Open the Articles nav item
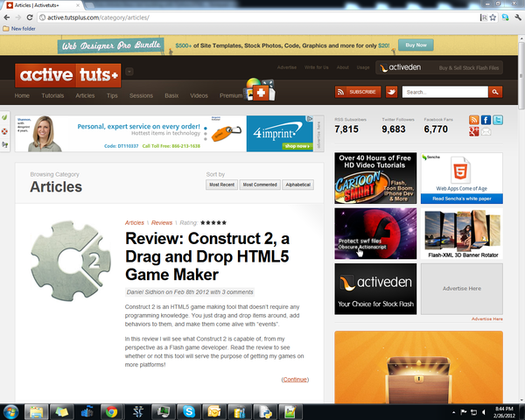The height and width of the screenshot is (420, 525). (x=85, y=95)
